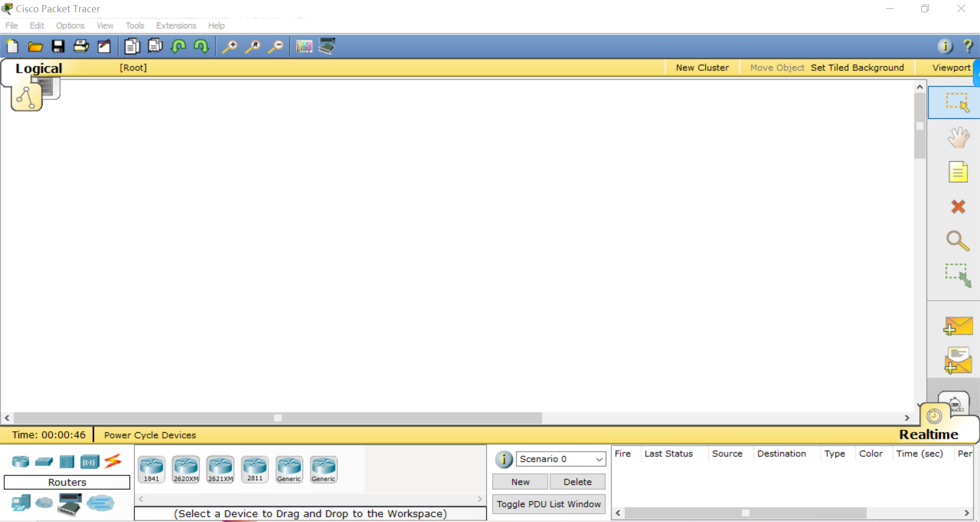Switch to the Logical workspace tab
Image resolution: width=980 pixels, height=522 pixels.
(39, 68)
